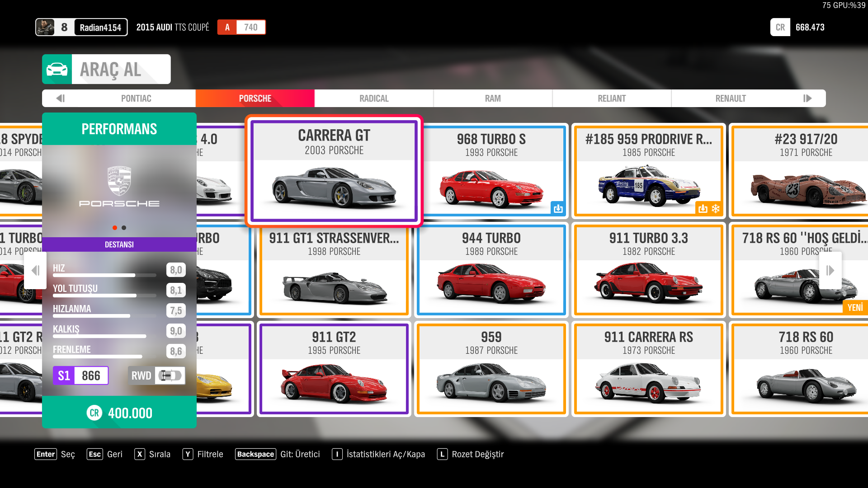Click the snowflake icon on 959 Prodrive card
Image resolution: width=868 pixels, height=488 pixels.
[x=716, y=208]
